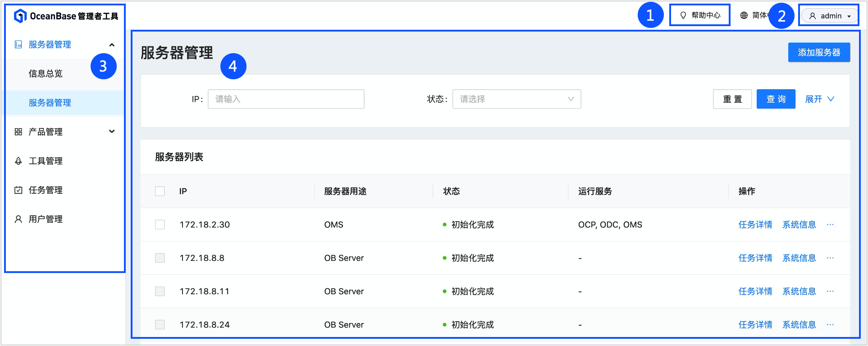The image size is (868, 346).
Task: Click the 任务管理 calendar-check icon
Action: 18,190
